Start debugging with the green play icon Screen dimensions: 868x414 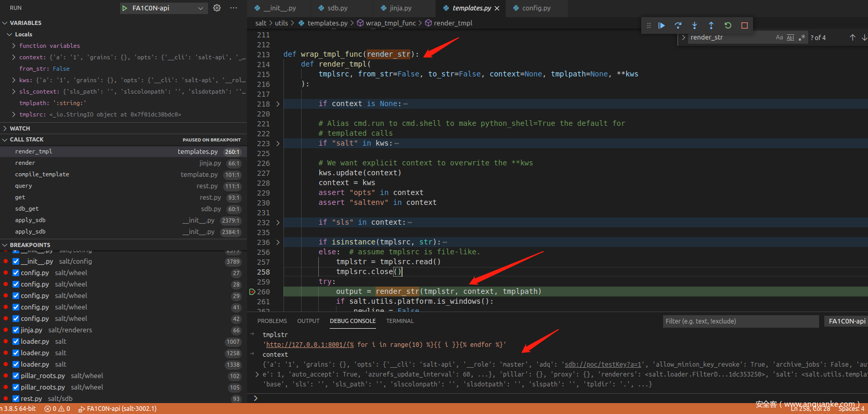125,8
